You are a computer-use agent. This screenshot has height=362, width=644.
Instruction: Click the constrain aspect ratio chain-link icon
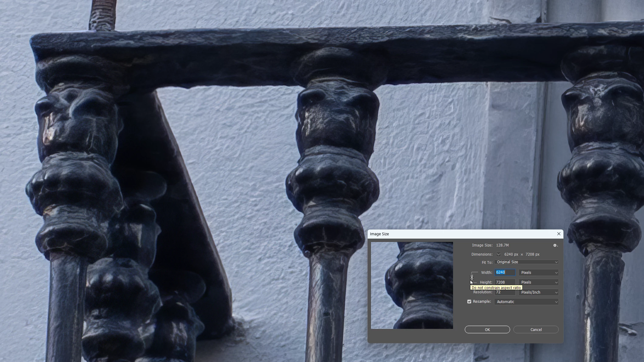(x=472, y=277)
